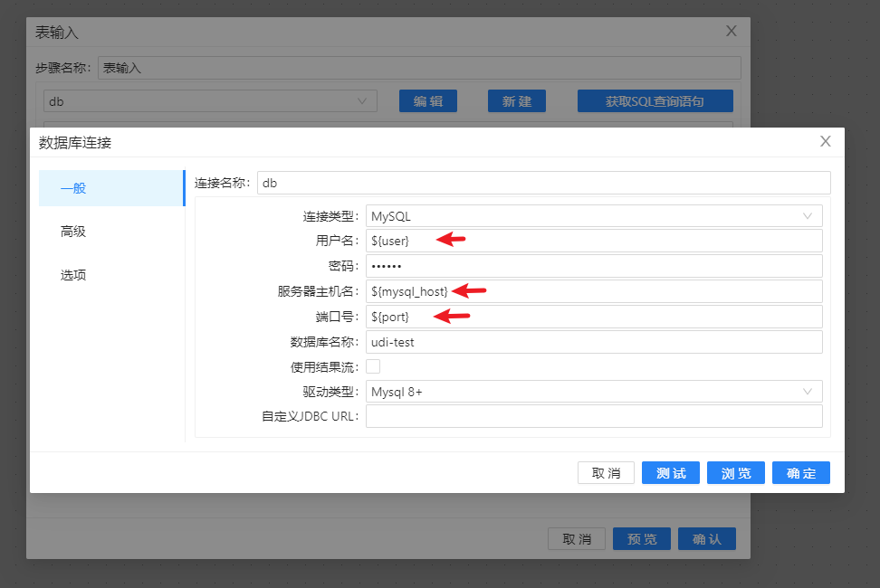Click the 确认 button
The height and width of the screenshot is (588, 880).
pyautogui.click(x=707, y=538)
